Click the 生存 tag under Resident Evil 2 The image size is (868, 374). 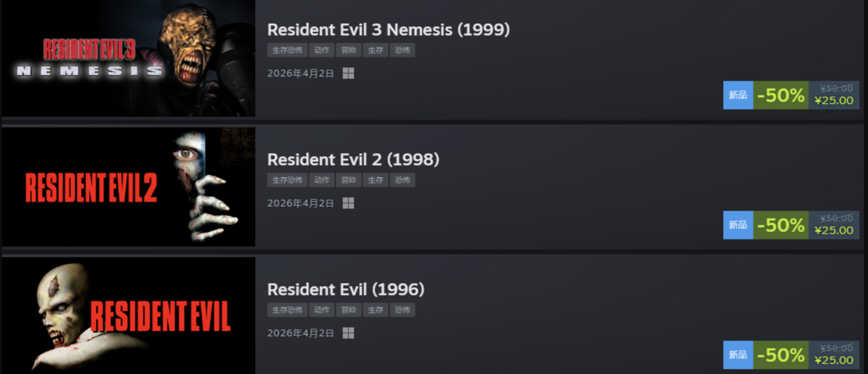(376, 180)
